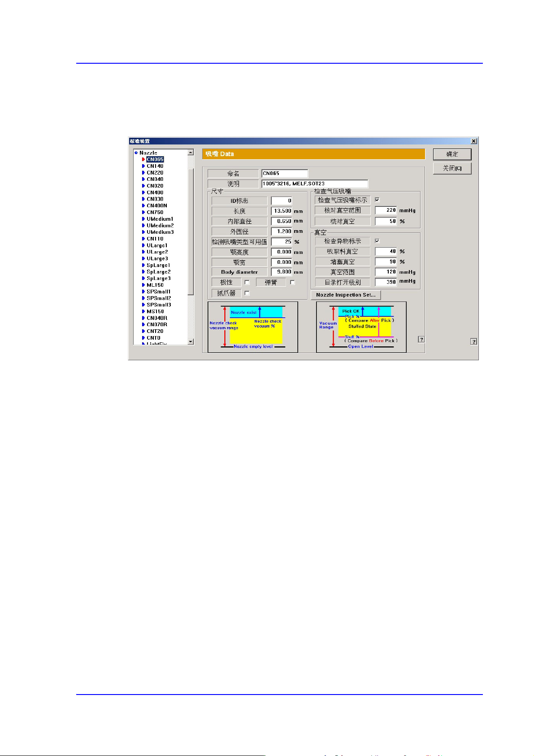534x756 pixels.
Task: Click the Body diameter field 9.800
Action: [282, 272]
